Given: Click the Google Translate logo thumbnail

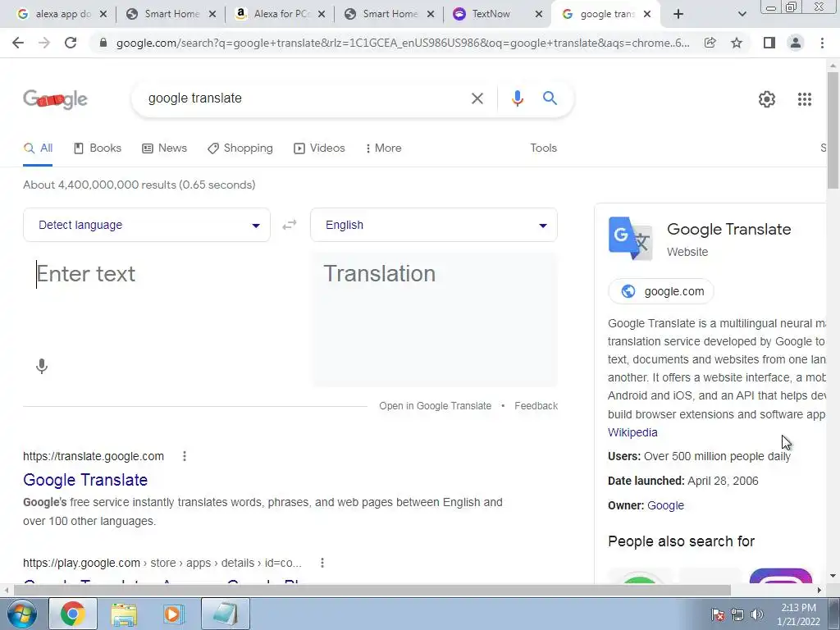Looking at the screenshot, I should (631, 239).
